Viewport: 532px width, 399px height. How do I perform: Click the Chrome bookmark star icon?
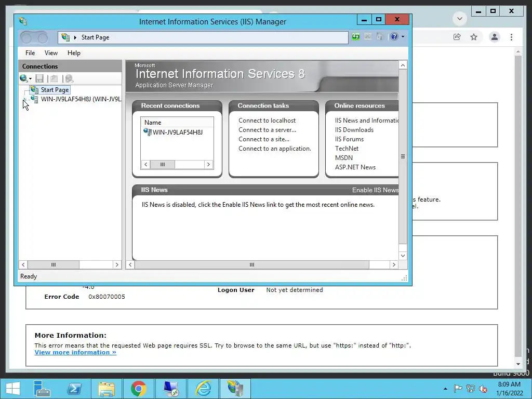pos(474,37)
